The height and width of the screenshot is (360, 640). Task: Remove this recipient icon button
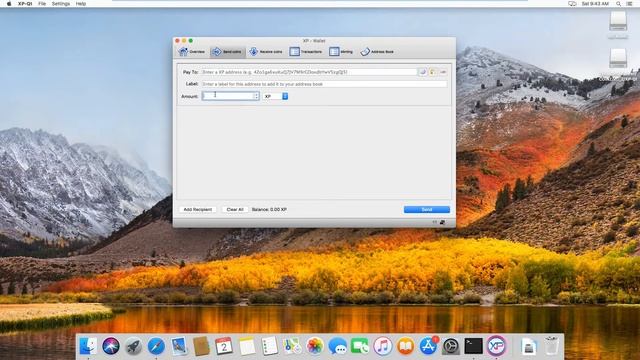(x=443, y=72)
